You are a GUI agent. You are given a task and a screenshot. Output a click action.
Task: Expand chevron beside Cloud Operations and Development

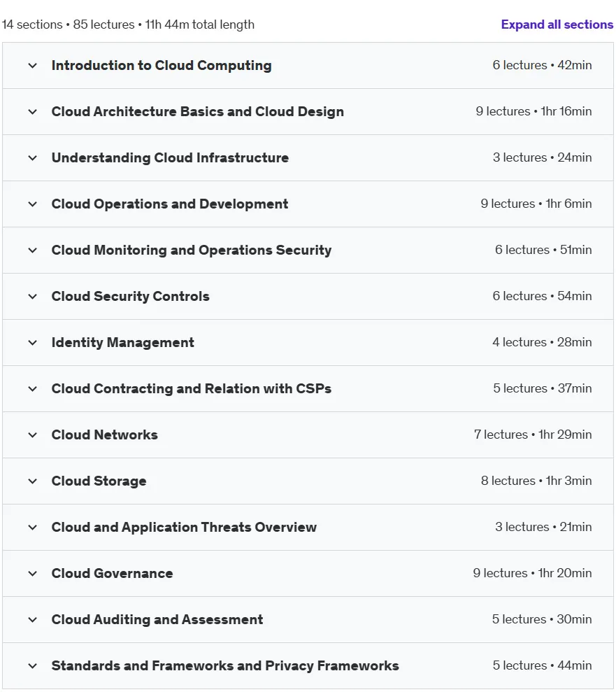pyautogui.click(x=33, y=204)
